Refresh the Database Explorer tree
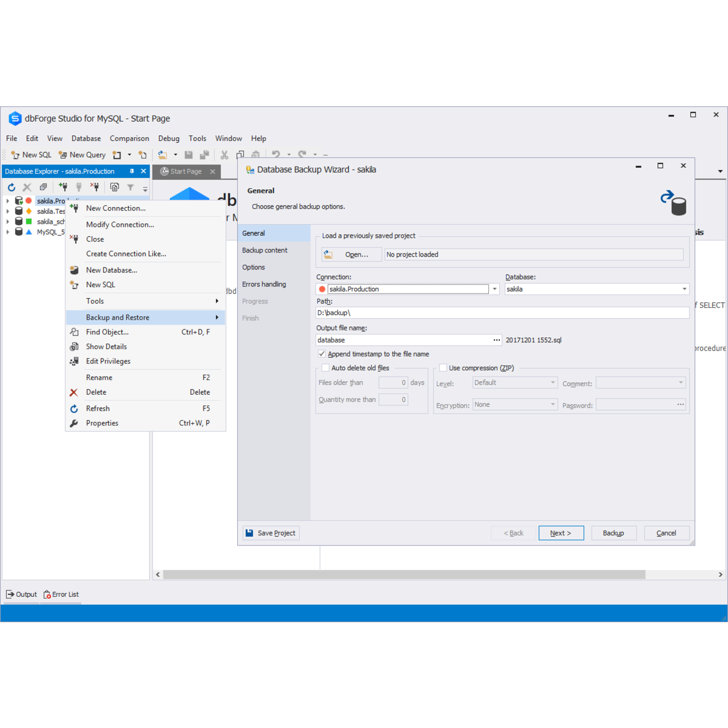Viewport: 728px width, 728px height. (11, 187)
